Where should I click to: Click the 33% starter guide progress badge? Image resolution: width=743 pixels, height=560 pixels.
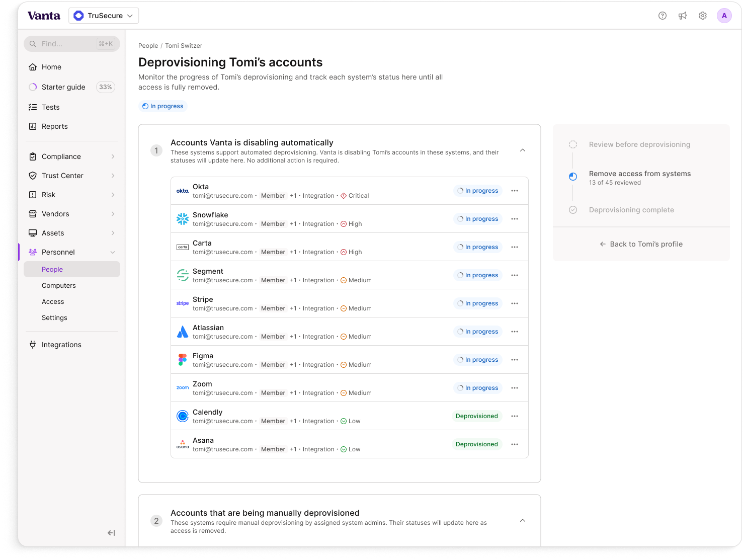tap(106, 87)
